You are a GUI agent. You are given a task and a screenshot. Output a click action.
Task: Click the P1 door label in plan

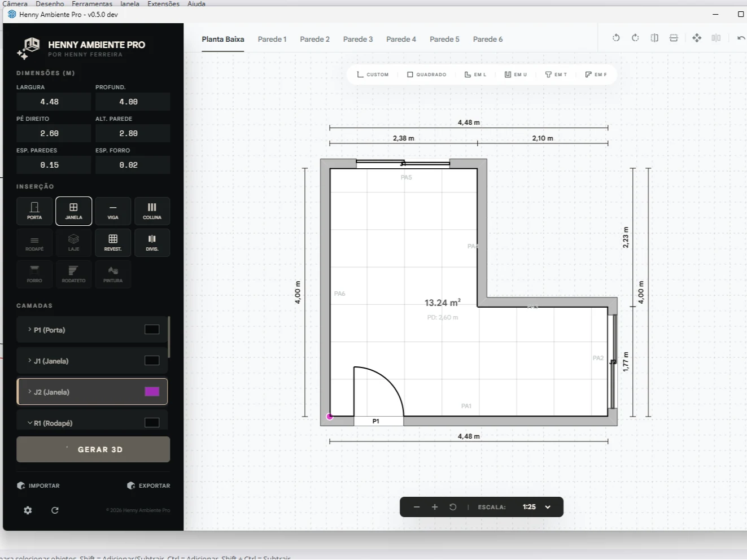(x=376, y=421)
